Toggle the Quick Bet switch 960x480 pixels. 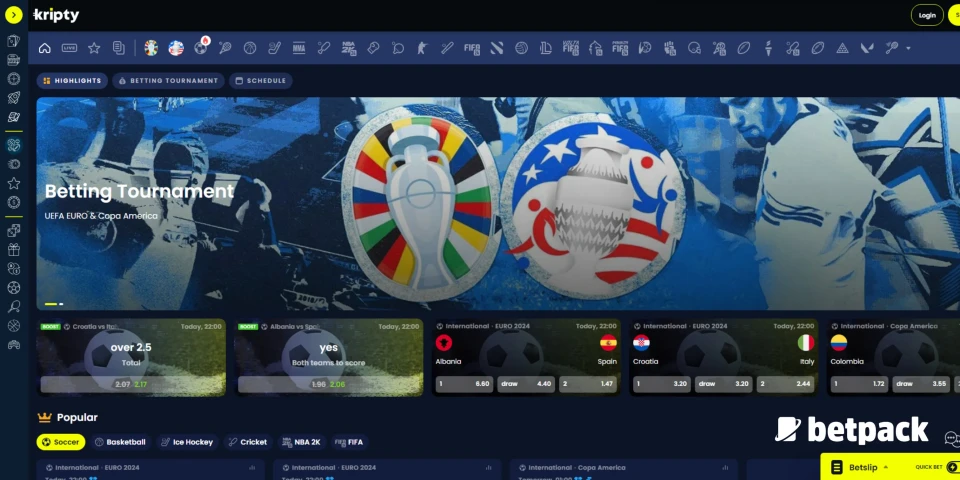tap(952, 467)
